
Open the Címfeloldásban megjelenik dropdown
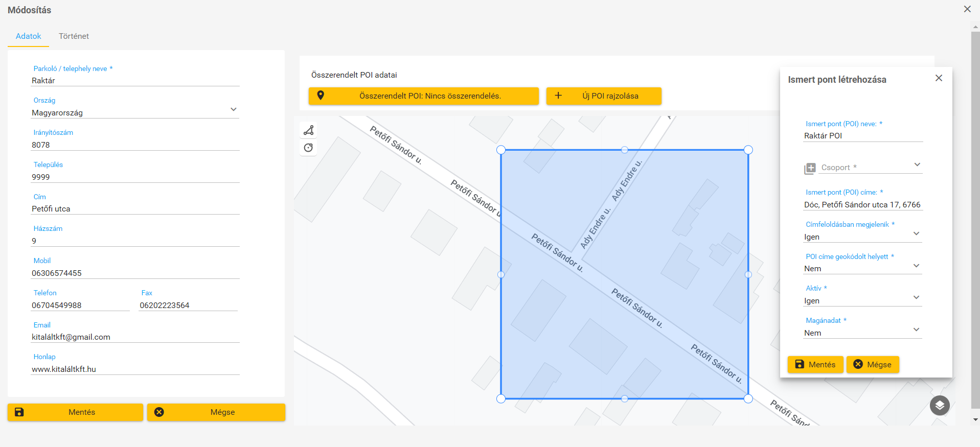click(x=916, y=233)
